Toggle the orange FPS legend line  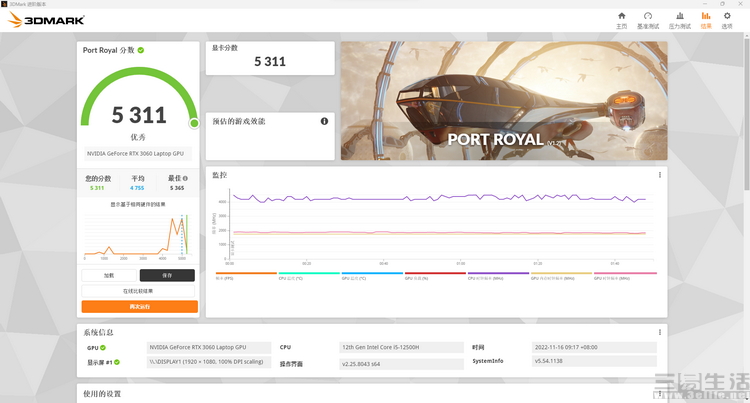coord(246,275)
